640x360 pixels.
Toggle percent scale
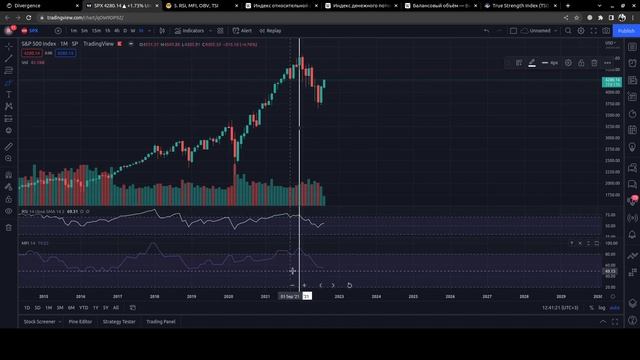[x=591, y=308]
